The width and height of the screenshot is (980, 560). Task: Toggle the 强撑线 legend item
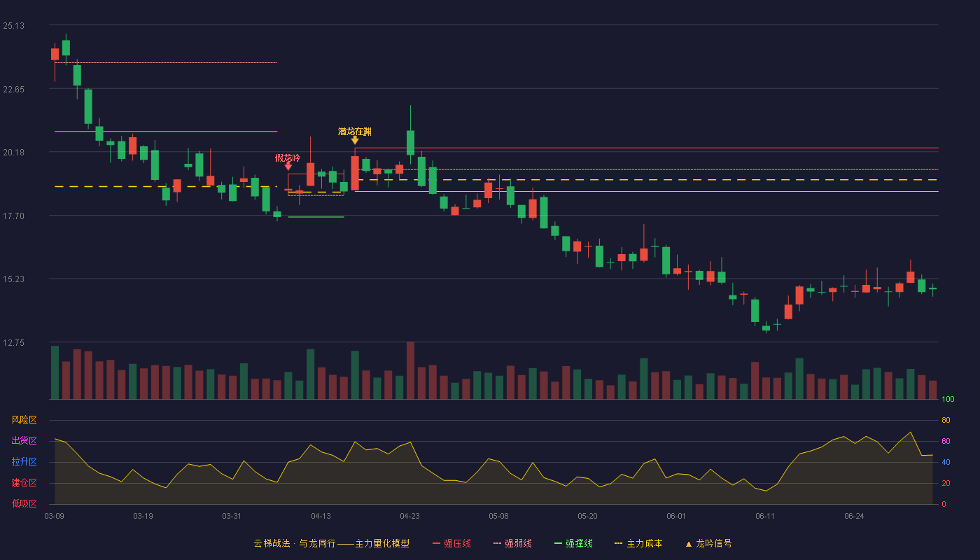pos(573,543)
